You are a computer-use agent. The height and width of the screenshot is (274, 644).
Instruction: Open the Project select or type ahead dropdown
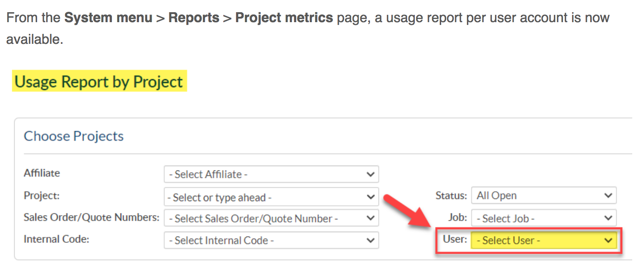coord(271,197)
